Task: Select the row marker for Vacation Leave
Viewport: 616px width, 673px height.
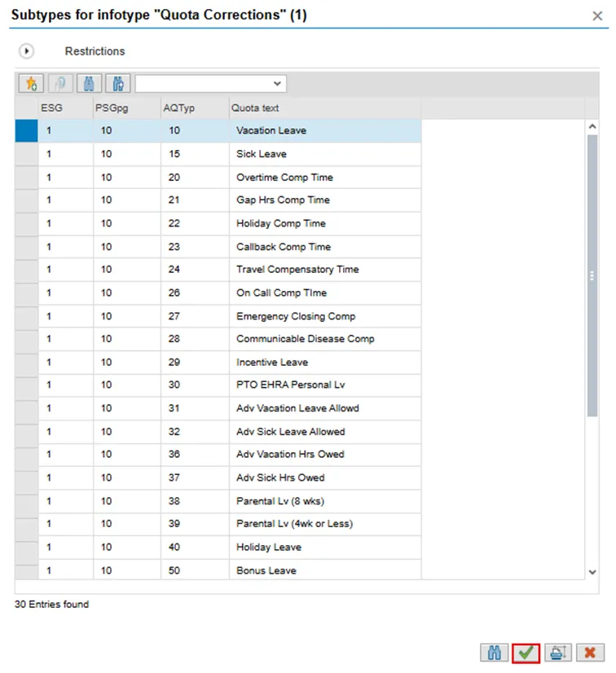Action: pos(26,130)
